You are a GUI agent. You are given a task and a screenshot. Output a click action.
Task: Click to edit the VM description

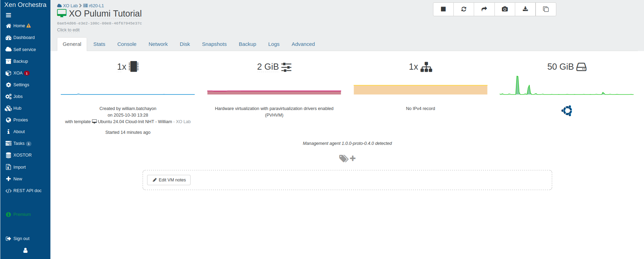(x=68, y=30)
